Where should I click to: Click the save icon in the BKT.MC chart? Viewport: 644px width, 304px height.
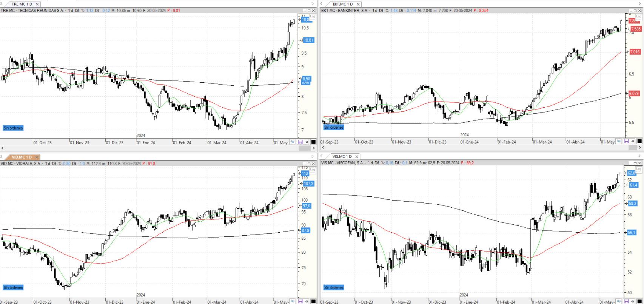coord(626,141)
